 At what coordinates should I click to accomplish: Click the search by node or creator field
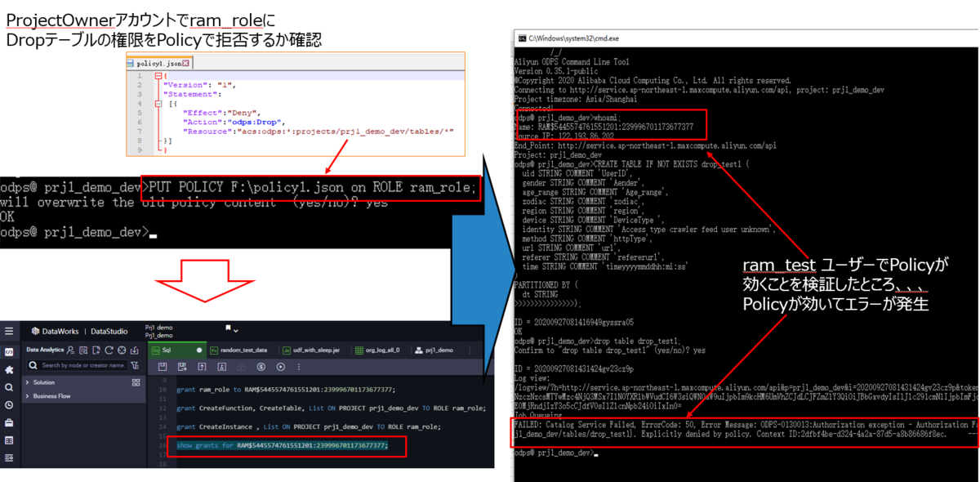point(78,365)
